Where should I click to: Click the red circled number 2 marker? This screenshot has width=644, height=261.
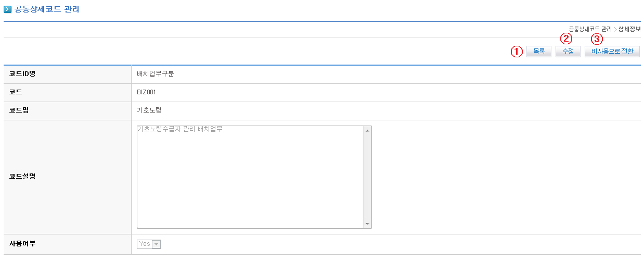point(566,39)
